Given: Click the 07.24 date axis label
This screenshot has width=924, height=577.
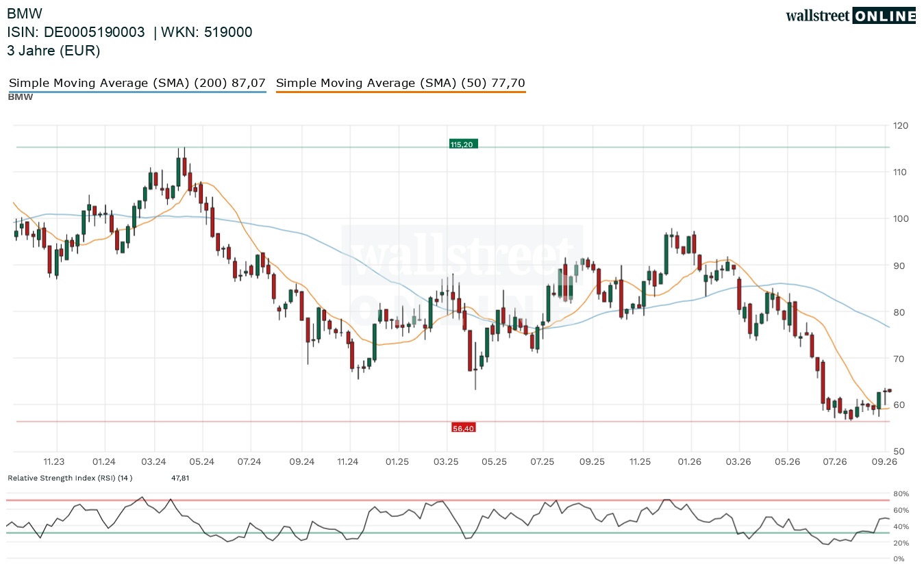Looking at the screenshot, I should 249,462.
